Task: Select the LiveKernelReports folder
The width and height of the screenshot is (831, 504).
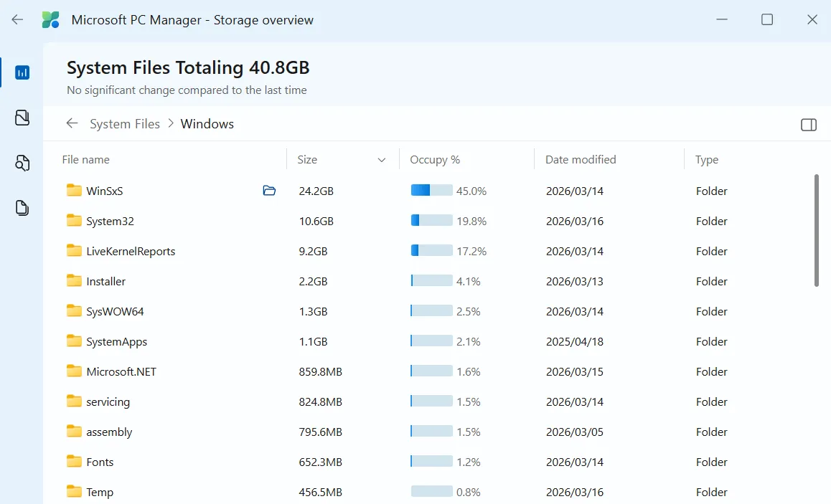Action: point(130,251)
